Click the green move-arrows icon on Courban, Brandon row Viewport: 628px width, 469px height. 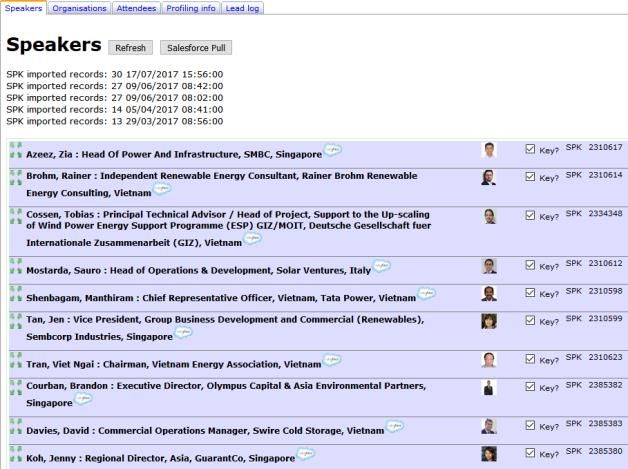tap(16, 387)
